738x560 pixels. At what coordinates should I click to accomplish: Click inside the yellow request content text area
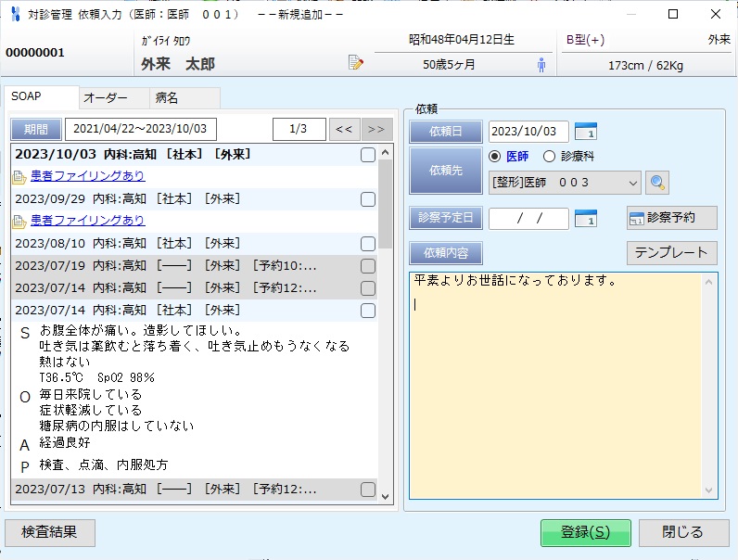pos(556,389)
